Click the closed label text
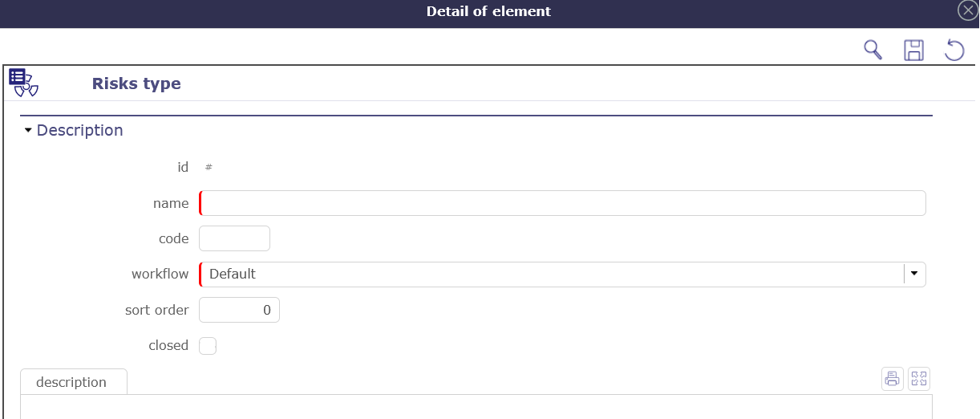This screenshot has height=419, width=980. (x=168, y=346)
